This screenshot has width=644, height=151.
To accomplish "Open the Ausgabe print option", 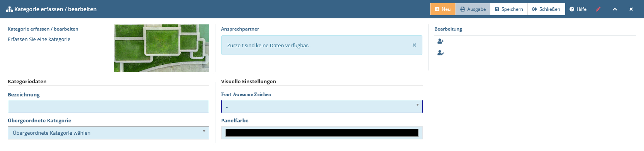I will (473, 9).
